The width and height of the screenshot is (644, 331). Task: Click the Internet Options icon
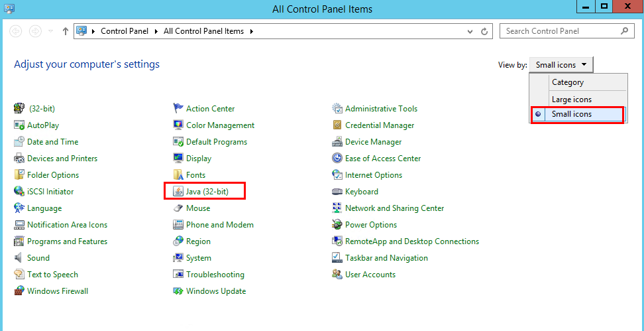337,174
